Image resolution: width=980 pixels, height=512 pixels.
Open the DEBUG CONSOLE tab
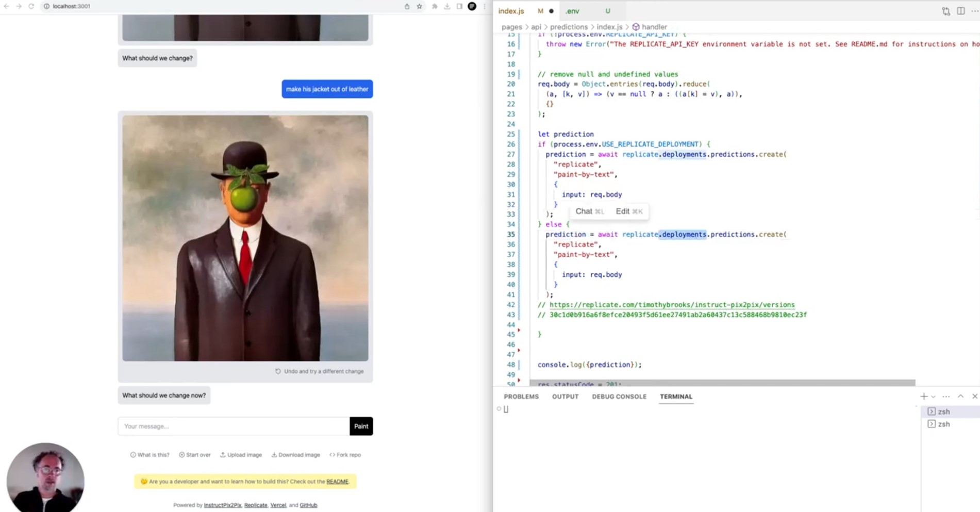619,397
